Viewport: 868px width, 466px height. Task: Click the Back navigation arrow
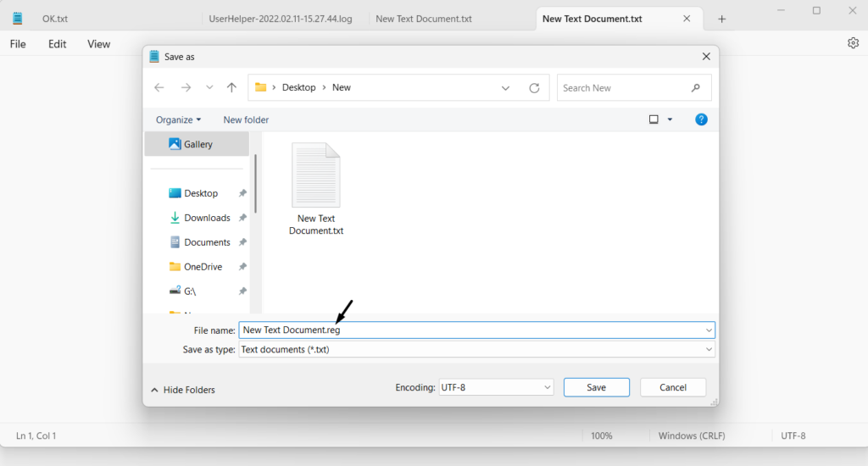[159, 87]
